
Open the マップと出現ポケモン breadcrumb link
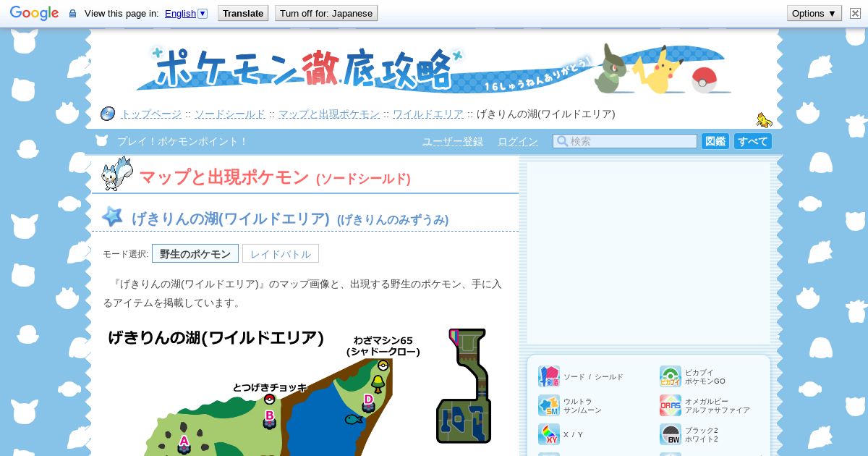click(x=329, y=114)
